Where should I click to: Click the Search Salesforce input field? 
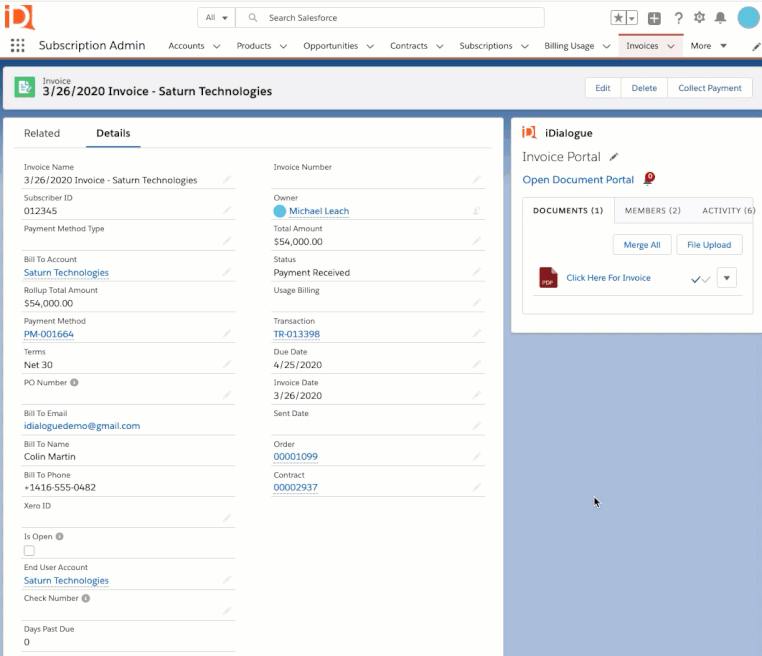coord(390,18)
